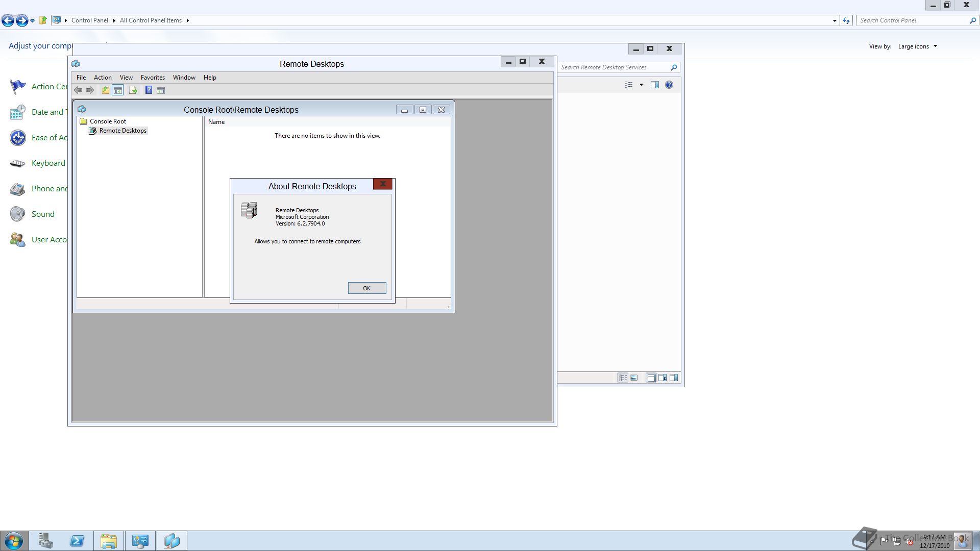Click last pane layout icon in status bar
Screen dimensions: 980x551
(674, 378)
